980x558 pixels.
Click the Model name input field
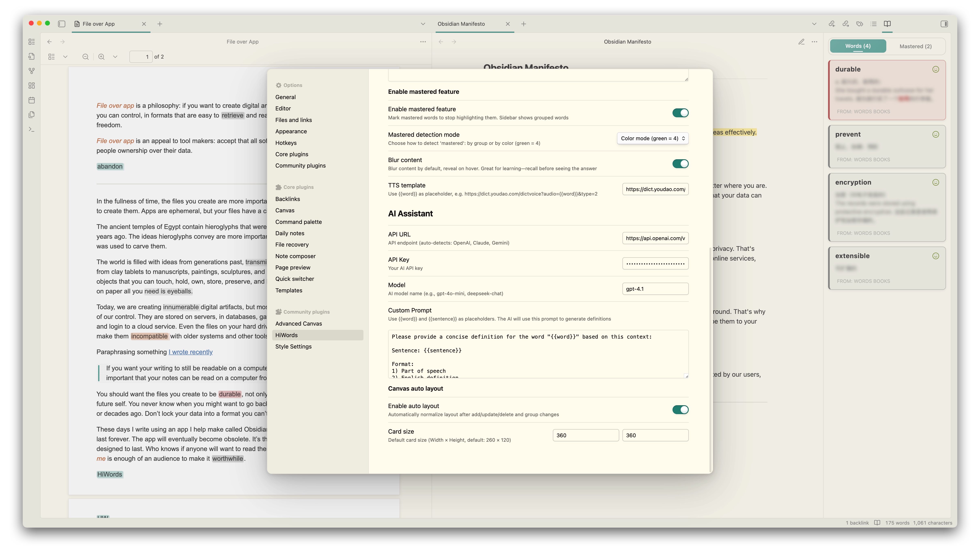click(x=655, y=289)
